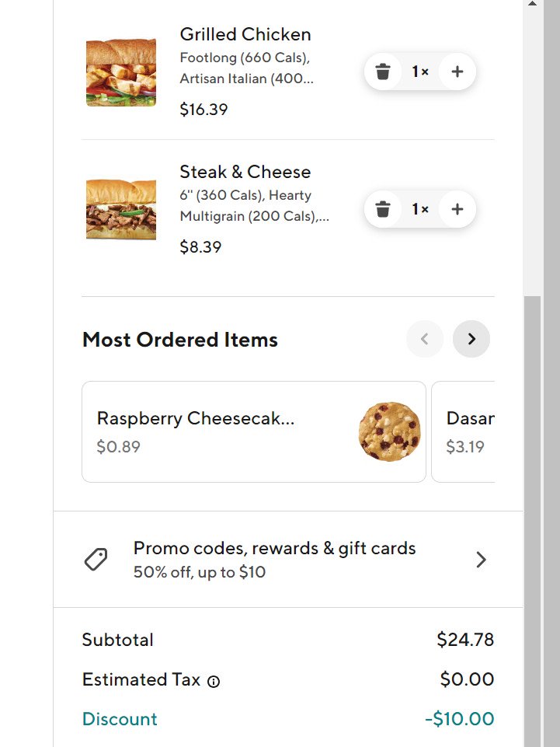Add Raspberry Cheesecake cookie card
560x747 pixels.
coord(254,431)
